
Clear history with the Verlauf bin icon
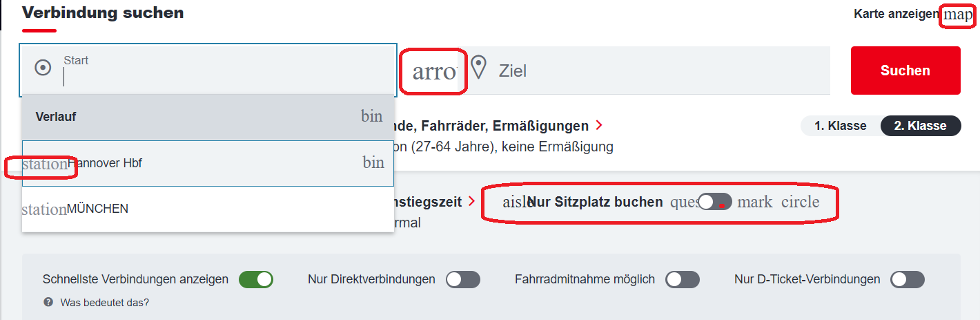tap(371, 116)
